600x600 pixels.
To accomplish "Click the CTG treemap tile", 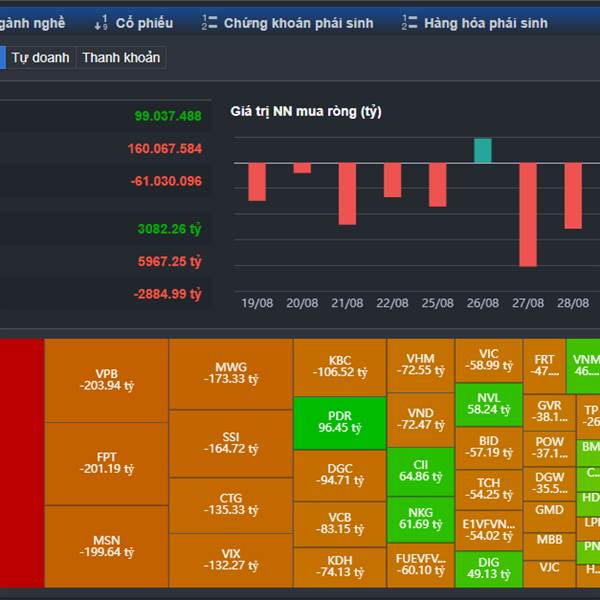I will 231,505.
